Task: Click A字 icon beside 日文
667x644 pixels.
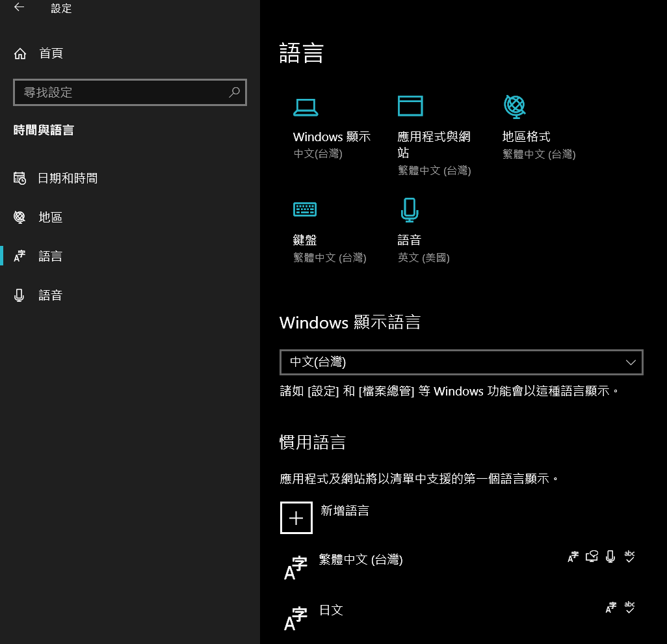Action: click(296, 619)
